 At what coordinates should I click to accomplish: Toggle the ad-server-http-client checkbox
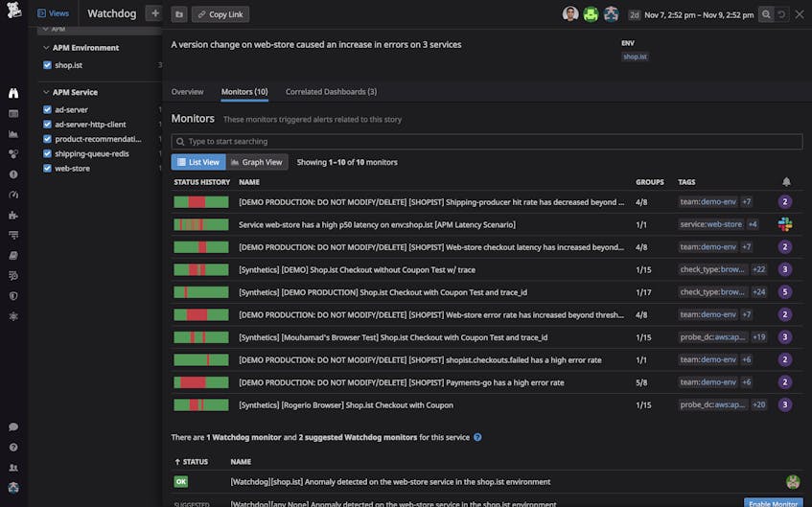coord(48,125)
